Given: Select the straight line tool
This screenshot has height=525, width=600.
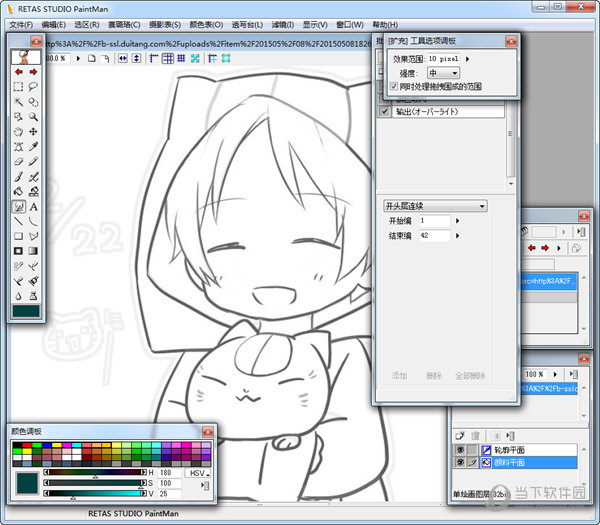Looking at the screenshot, I should [18, 221].
